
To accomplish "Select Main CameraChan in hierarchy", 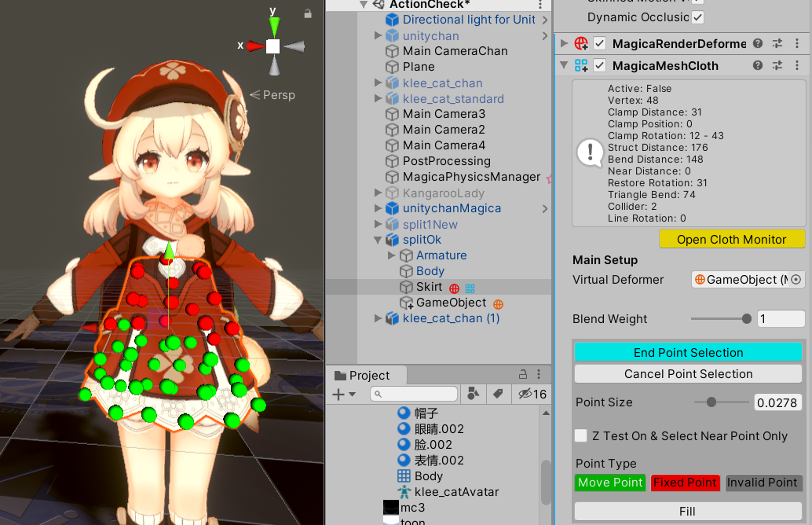I will click(455, 51).
